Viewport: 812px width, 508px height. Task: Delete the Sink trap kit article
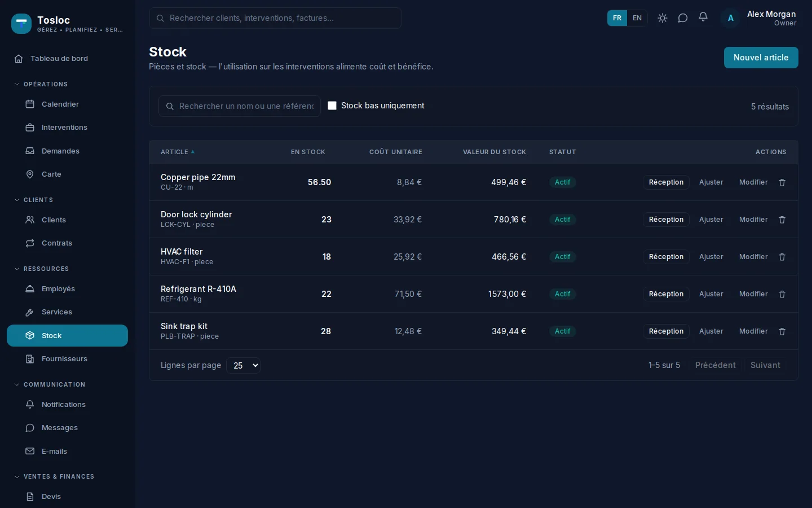[x=782, y=331]
